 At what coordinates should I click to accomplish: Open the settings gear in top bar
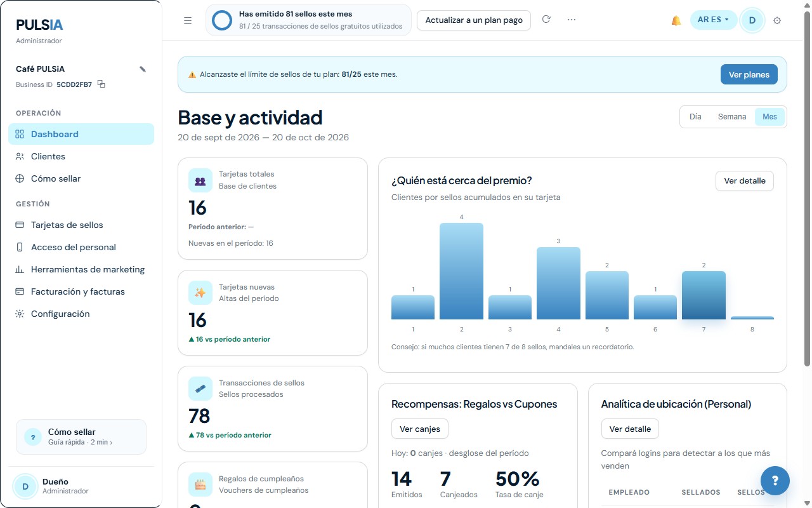(777, 20)
